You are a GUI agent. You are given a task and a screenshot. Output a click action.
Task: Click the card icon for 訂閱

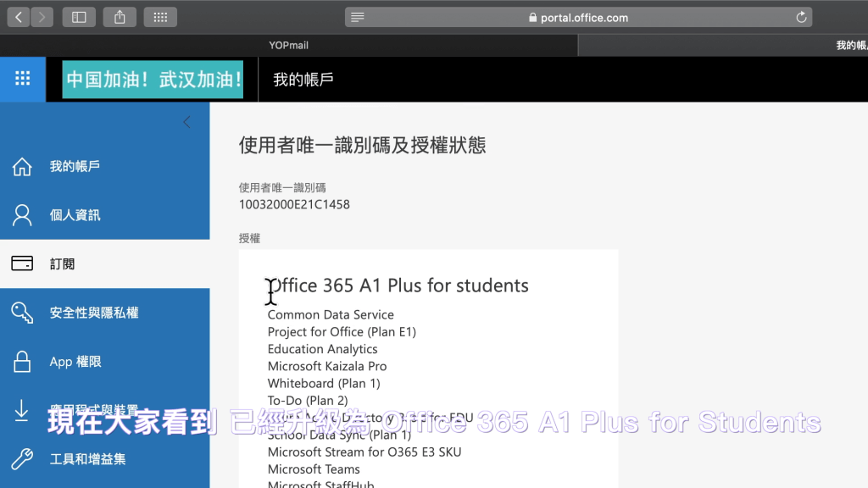pyautogui.click(x=22, y=263)
